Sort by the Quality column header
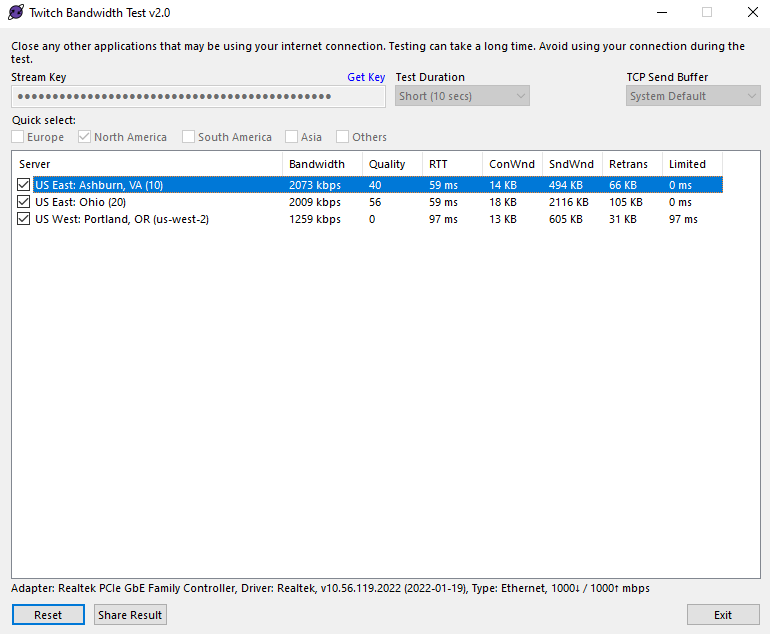This screenshot has width=770, height=634. (x=392, y=164)
